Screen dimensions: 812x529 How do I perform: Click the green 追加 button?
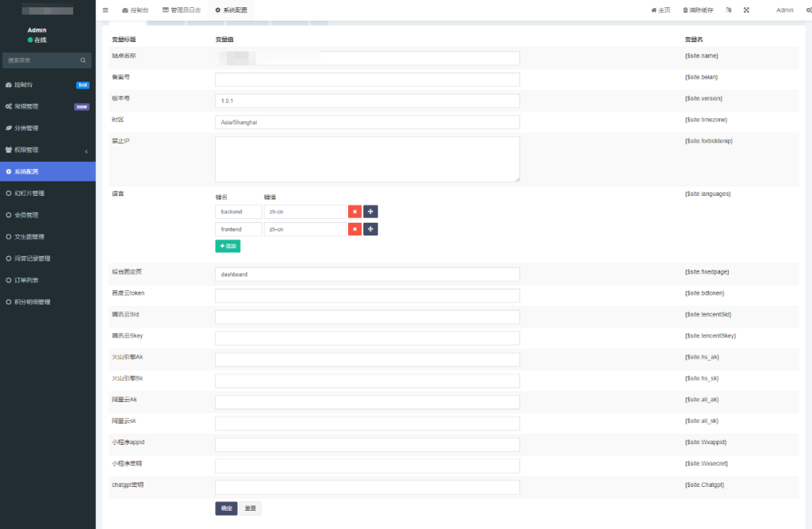pos(228,247)
